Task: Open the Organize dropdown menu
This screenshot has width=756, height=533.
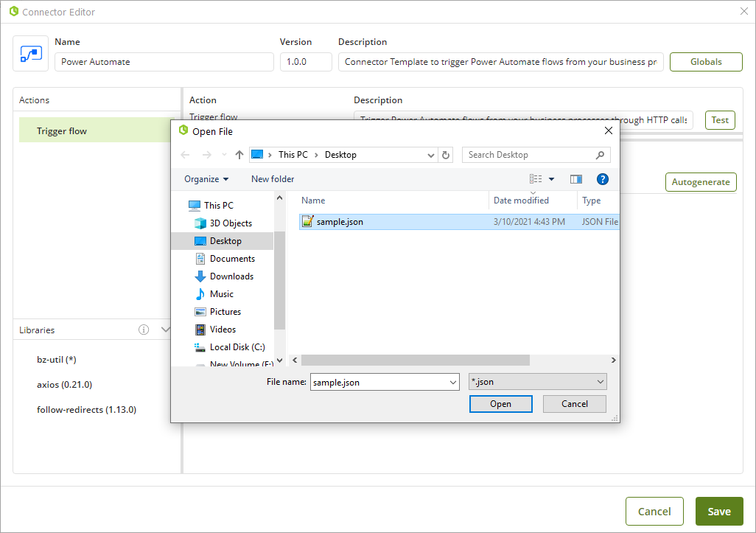Action: click(x=206, y=179)
